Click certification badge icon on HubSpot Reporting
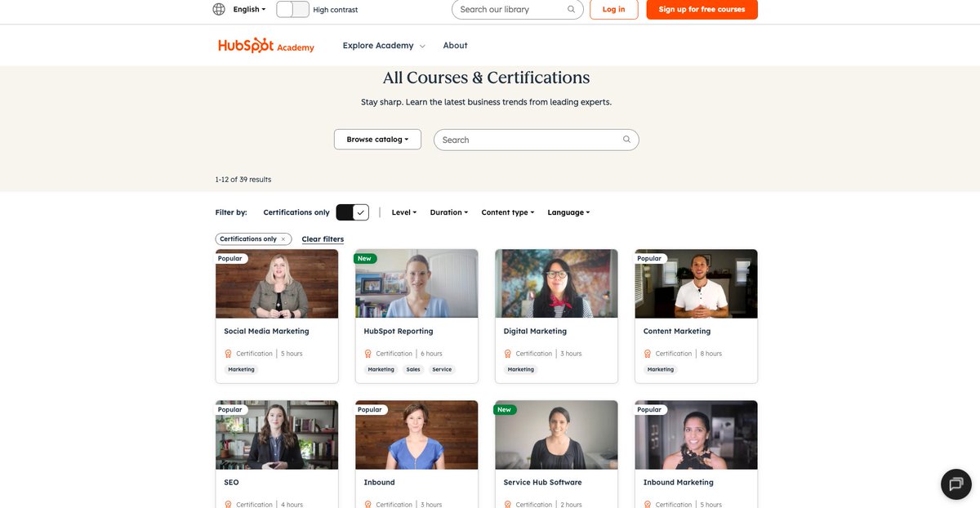 [x=368, y=354]
